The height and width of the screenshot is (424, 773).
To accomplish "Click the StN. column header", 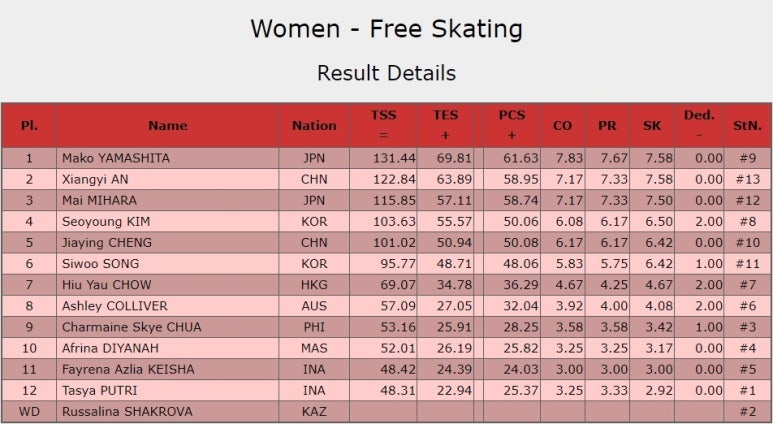I will tap(747, 125).
